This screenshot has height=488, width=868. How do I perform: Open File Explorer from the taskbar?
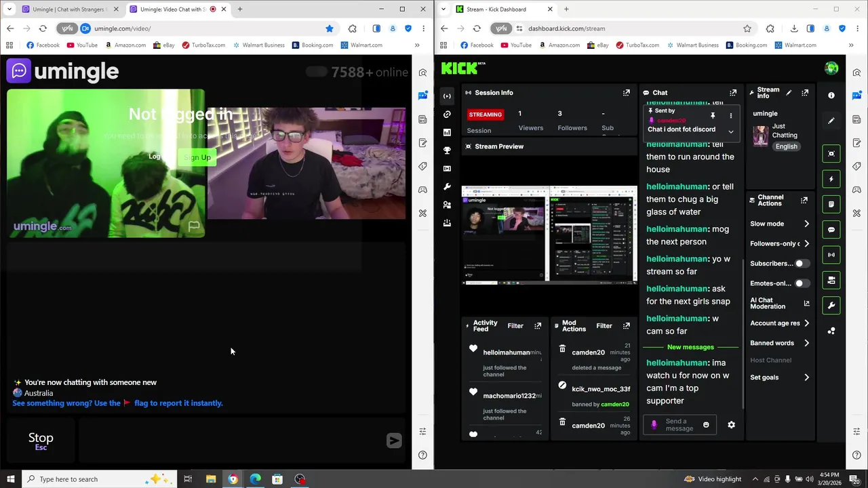coord(210,479)
